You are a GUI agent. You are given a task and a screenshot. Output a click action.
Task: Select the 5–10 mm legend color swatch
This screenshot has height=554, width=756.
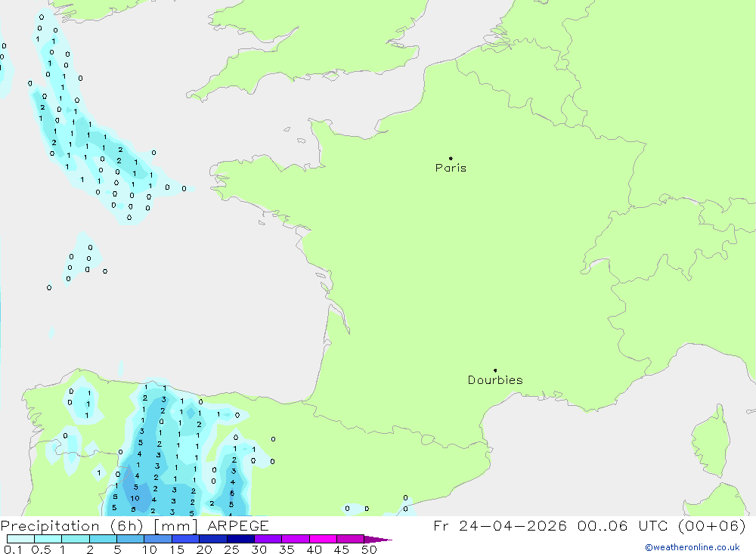coord(131,539)
